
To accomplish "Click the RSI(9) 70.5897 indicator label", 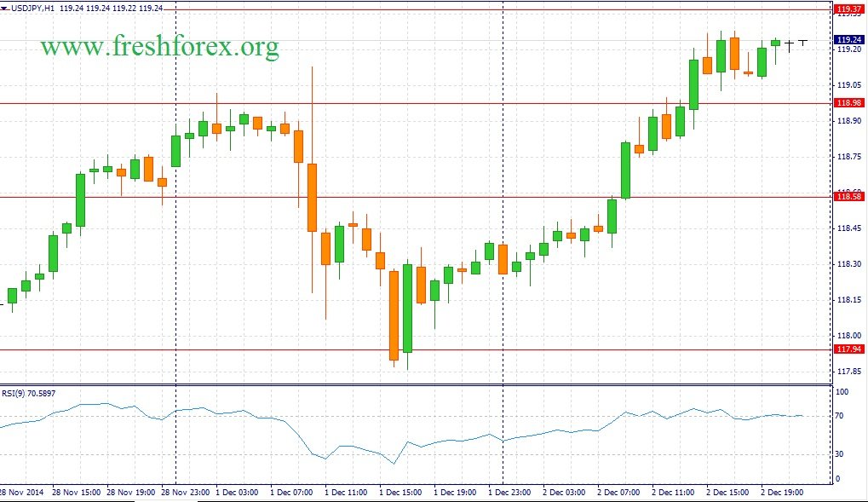I will [x=29, y=394].
